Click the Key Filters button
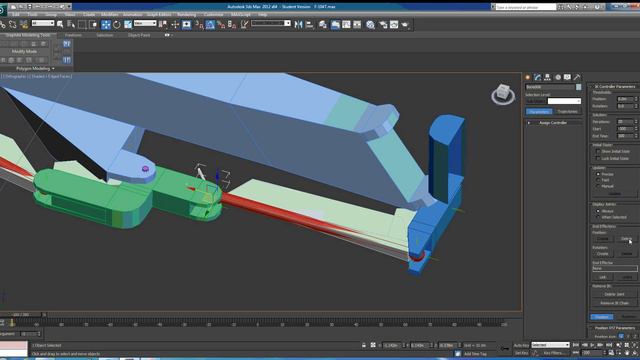Viewport: 640px width, 360px height. pyautogui.click(x=554, y=353)
